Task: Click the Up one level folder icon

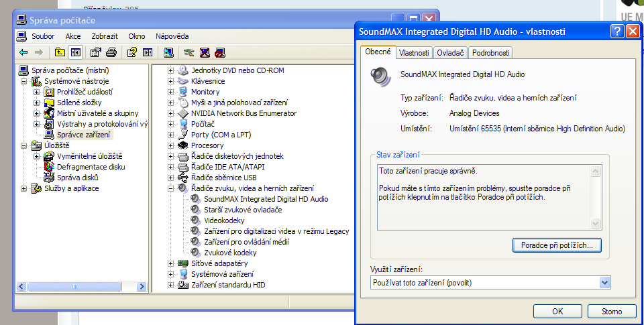Action: point(60,52)
